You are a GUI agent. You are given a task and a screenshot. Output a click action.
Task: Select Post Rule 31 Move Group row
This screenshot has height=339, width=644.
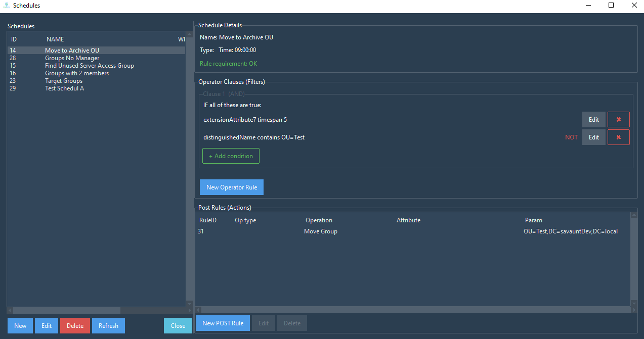click(320, 231)
